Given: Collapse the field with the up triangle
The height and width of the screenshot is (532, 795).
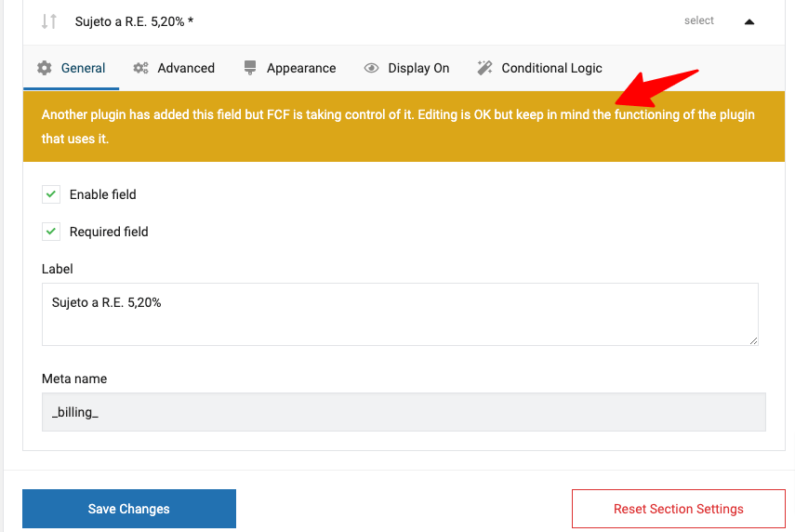Looking at the screenshot, I should point(749,21).
